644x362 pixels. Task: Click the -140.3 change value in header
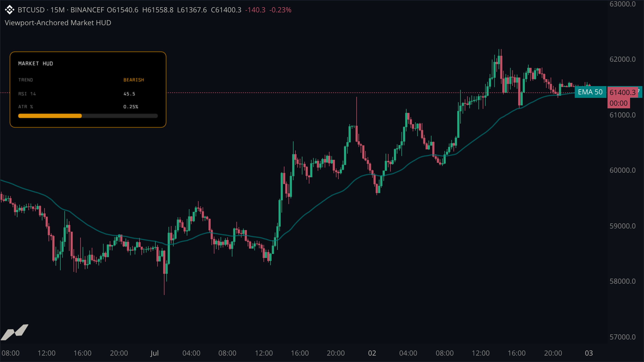pos(255,10)
